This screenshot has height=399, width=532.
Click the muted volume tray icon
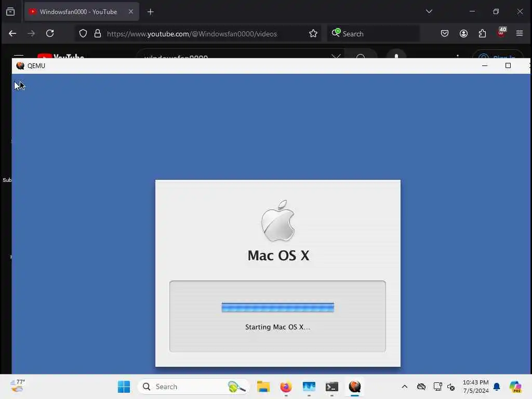point(451,387)
